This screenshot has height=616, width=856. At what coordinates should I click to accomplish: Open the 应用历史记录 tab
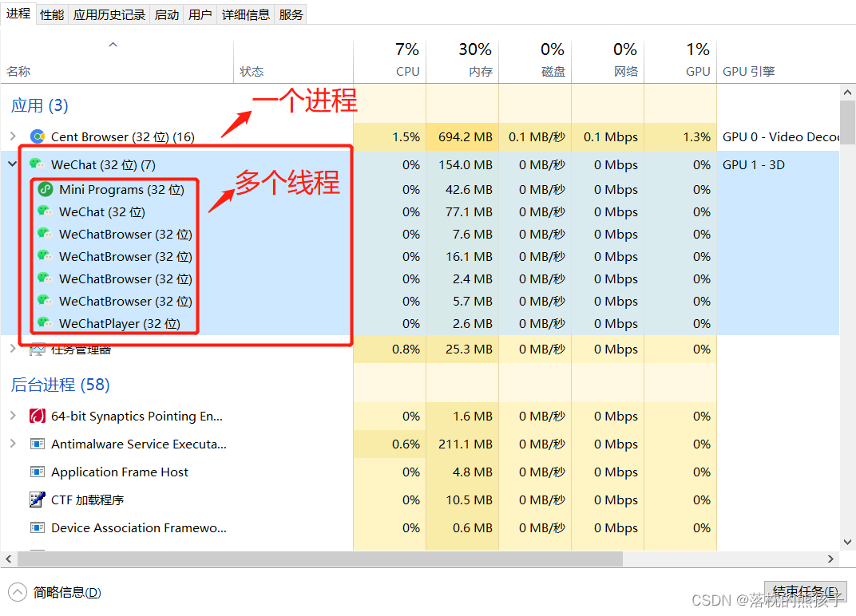[x=109, y=14]
